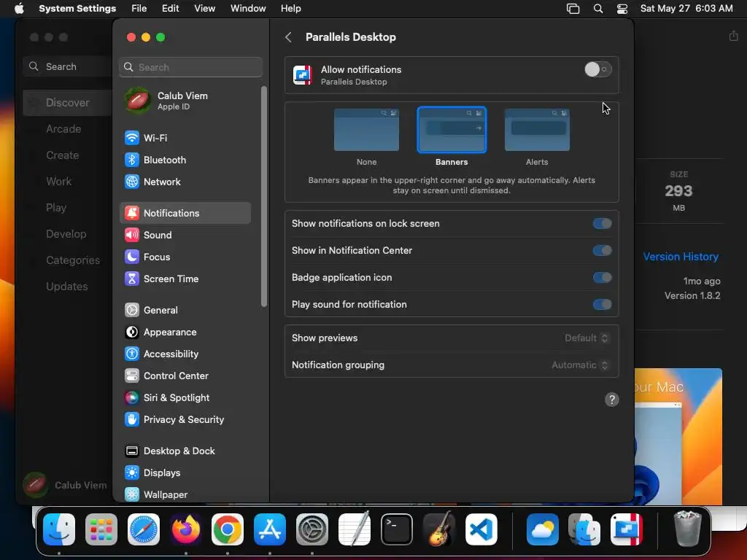The height and width of the screenshot is (560, 747).
Task: Click the share button in App Store window
Action: click(734, 36)
